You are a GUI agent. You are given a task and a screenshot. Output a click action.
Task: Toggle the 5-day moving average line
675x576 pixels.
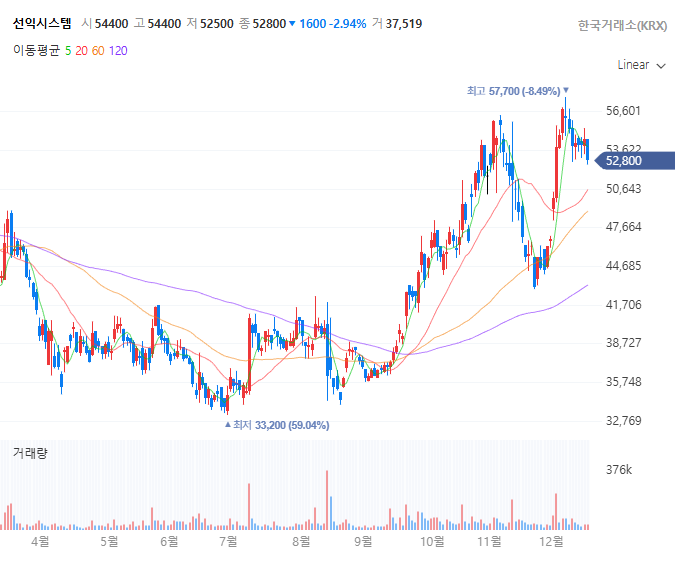pyautogui.click(x=68, y=51)
